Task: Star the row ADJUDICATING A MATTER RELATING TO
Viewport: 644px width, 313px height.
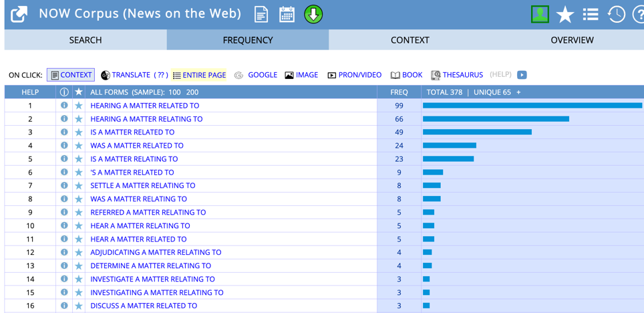Action: click(x=79, y=253)
